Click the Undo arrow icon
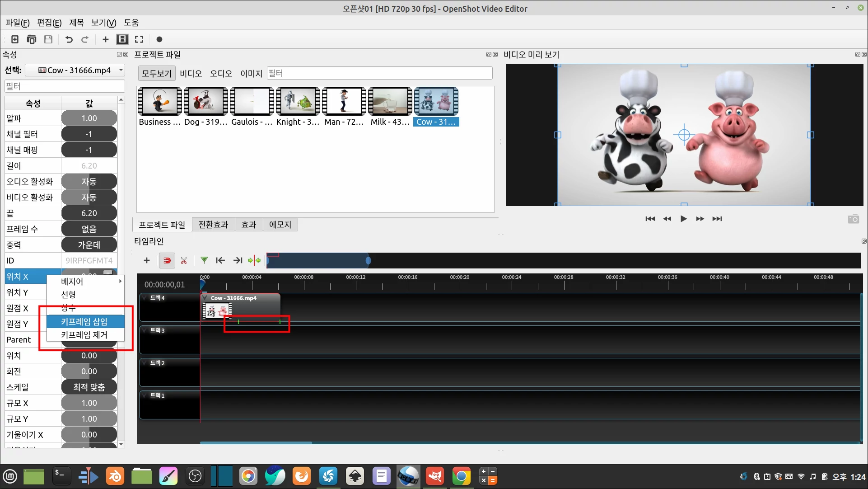Image resolution: width=868 pixels, height=489 pixels. (x=69, y=39)
